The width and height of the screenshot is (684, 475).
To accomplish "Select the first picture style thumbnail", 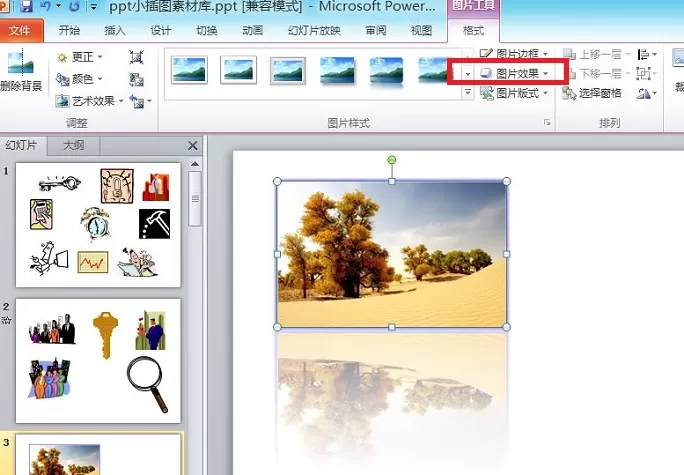I will (x=189, y=70).
